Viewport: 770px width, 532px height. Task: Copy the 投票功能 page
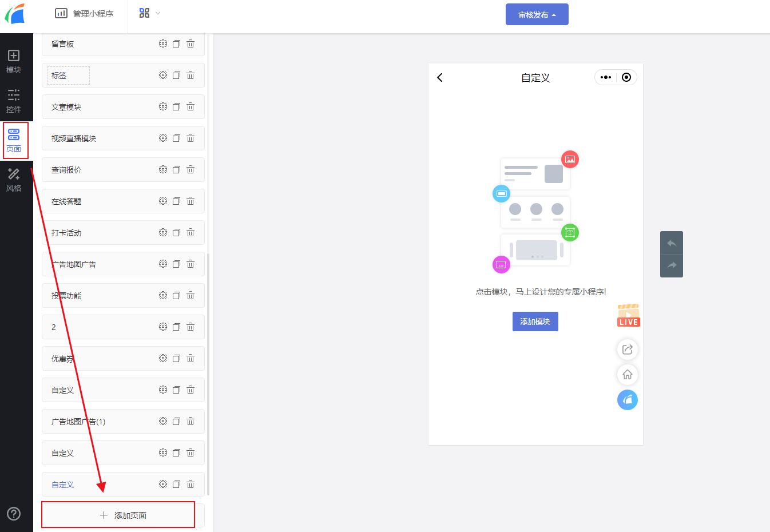pyautogui.click(x=177, y=295)
